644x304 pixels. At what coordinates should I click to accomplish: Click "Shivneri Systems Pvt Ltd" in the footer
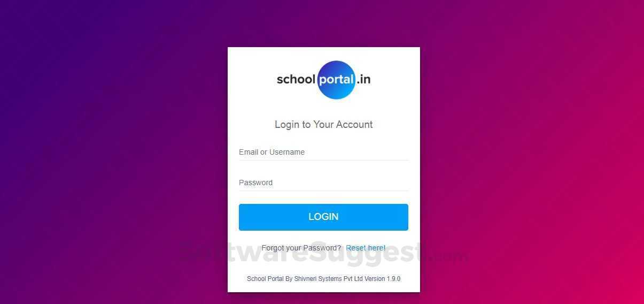(x=329, y=279)
